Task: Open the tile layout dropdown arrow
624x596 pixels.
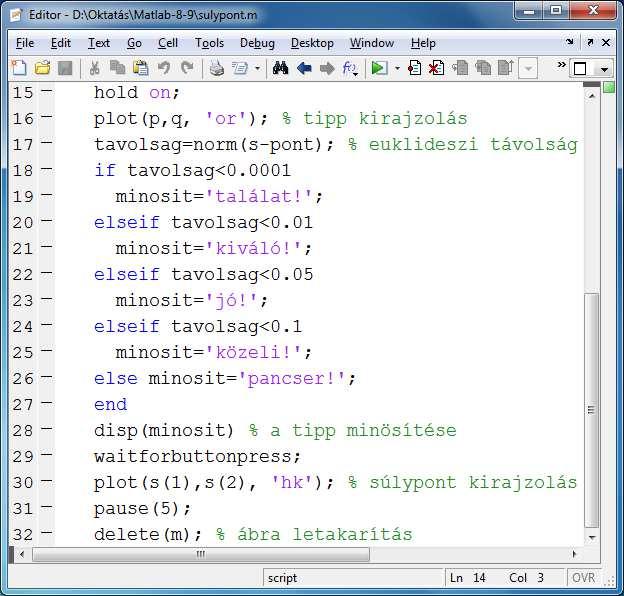Action: (604, 70)
